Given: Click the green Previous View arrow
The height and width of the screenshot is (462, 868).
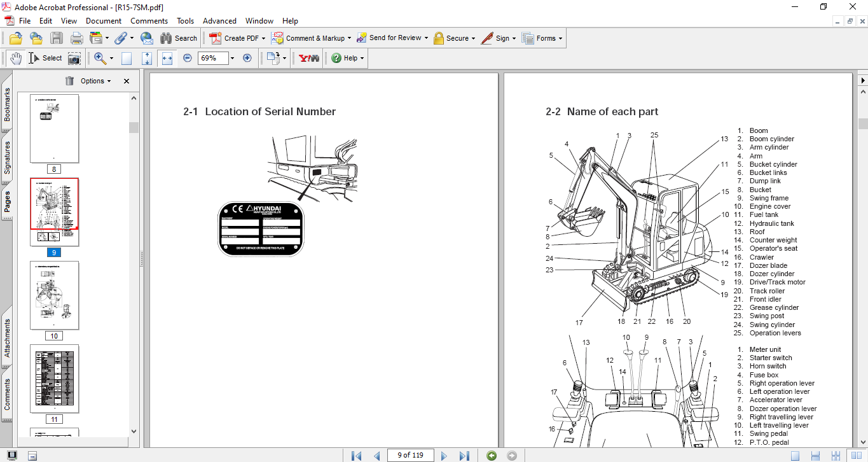Looking at the screenshot, I should (492, 456).
